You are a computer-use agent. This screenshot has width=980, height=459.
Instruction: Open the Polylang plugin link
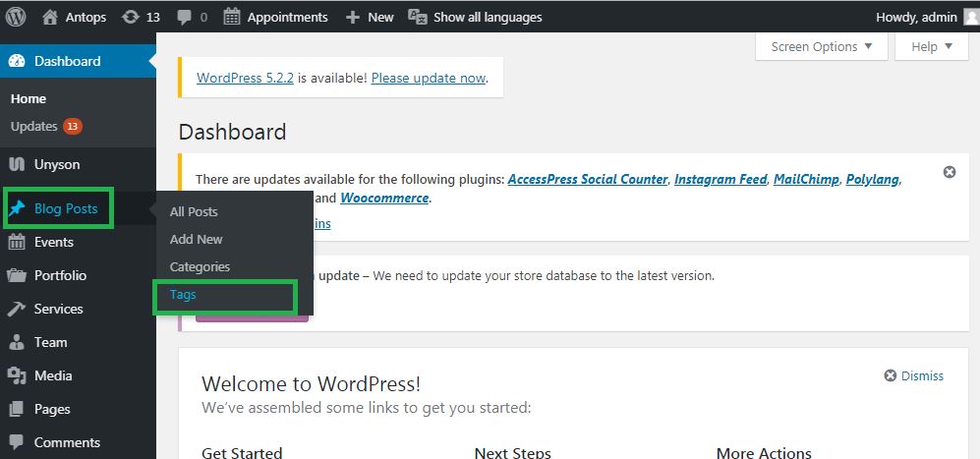872,180
